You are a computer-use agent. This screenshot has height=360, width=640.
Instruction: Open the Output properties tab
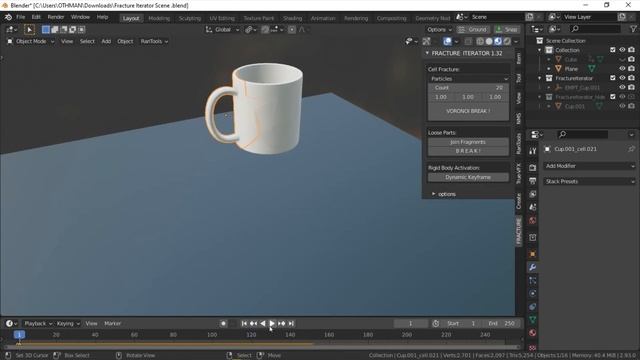pyautogui.click(x=532, y=181)
